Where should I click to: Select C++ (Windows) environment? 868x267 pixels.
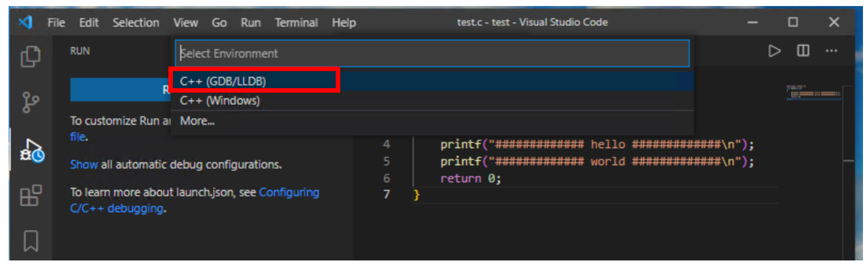click(432, 101)
